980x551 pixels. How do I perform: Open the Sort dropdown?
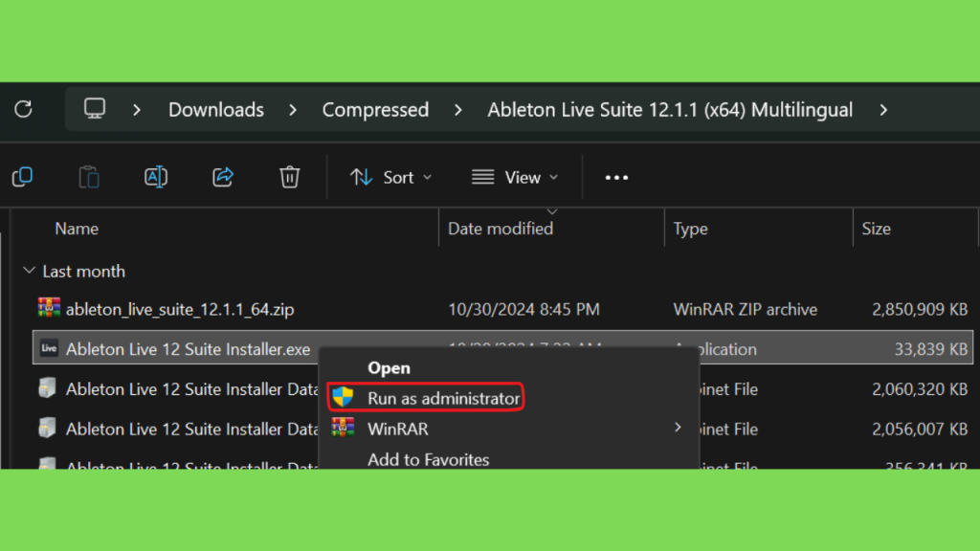pos(391,177)
